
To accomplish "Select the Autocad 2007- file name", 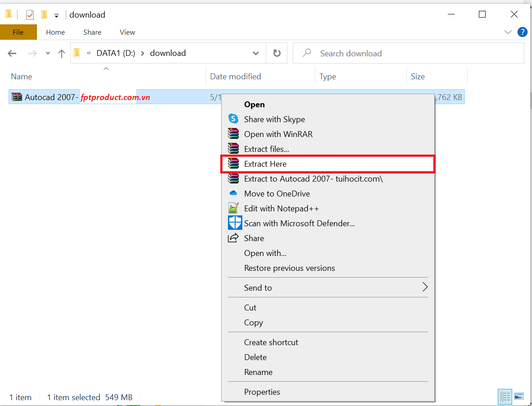I will point(51,97).
